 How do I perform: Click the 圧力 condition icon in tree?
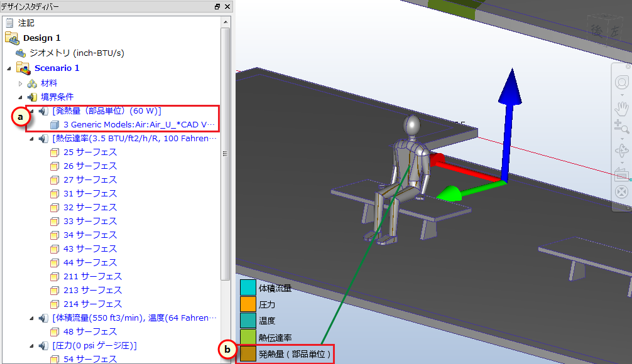(x=43, y=345)
